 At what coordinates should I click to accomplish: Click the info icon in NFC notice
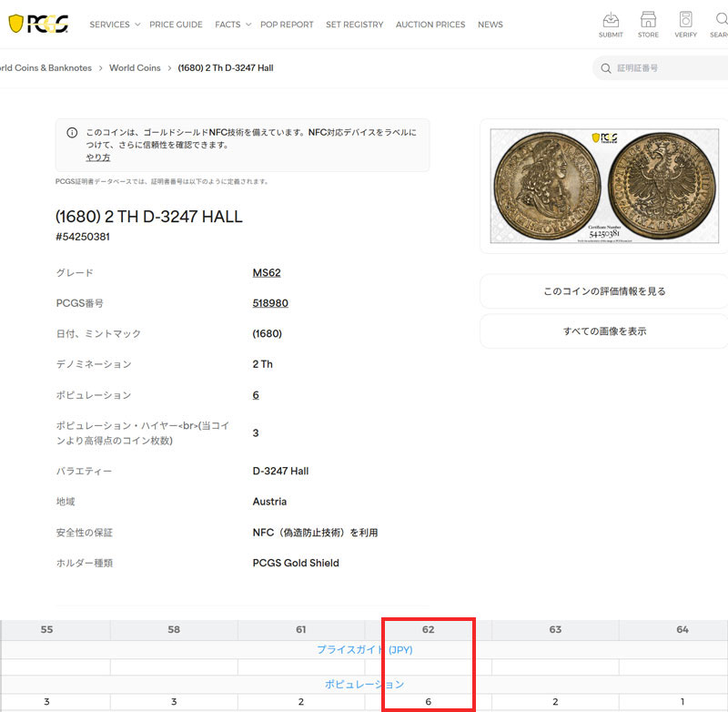point(72,133)
